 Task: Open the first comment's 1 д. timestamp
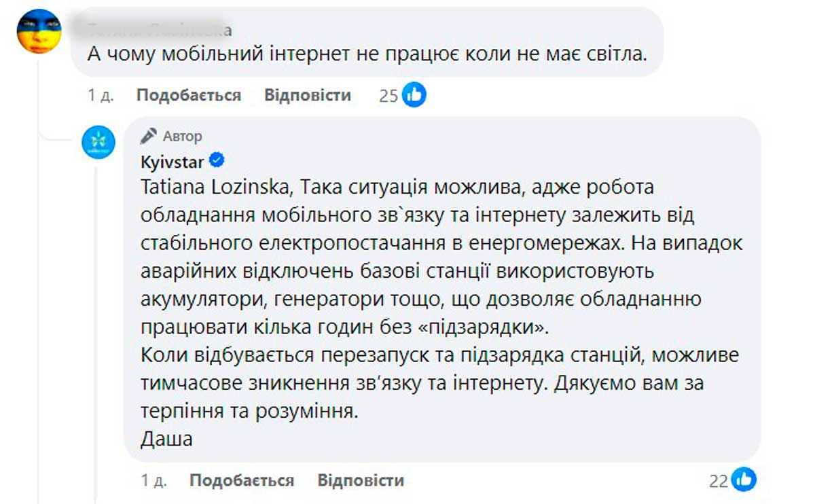pos(100,95)
